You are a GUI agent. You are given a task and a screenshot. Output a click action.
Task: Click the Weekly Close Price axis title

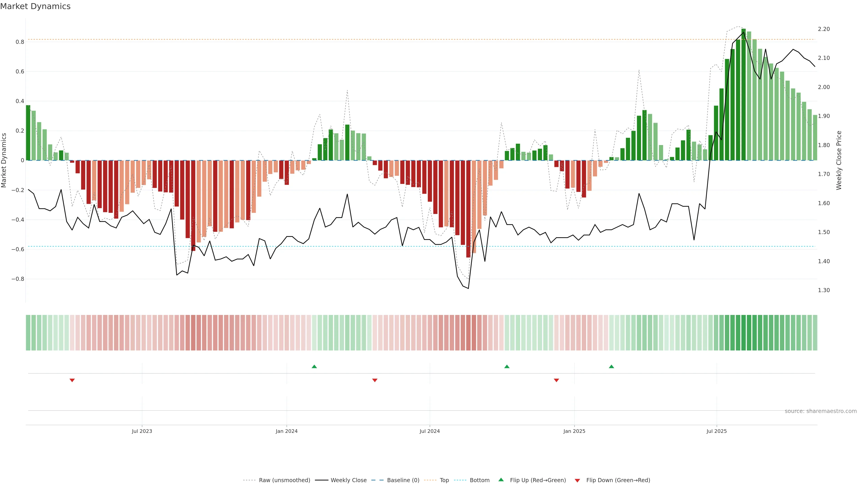pos(839,160)
